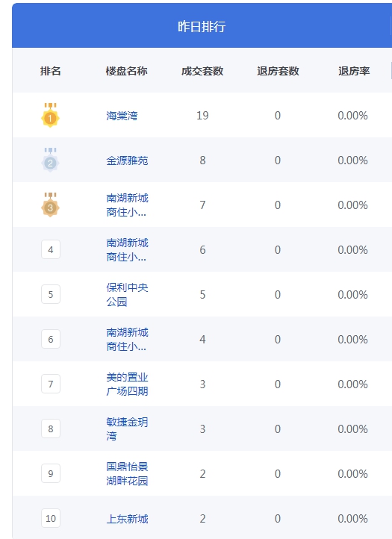Open 国鼎怡景湖畔花园 property link

127,473
